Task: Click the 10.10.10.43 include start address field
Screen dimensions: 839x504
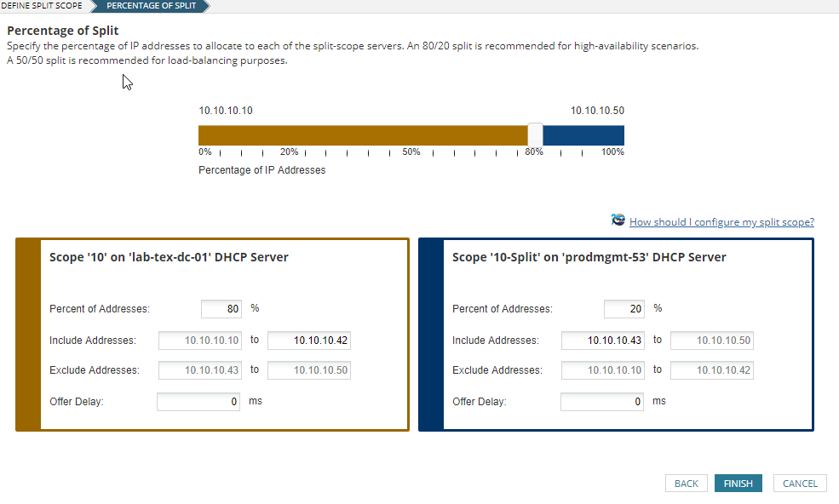Action: [x=602, y=341]
